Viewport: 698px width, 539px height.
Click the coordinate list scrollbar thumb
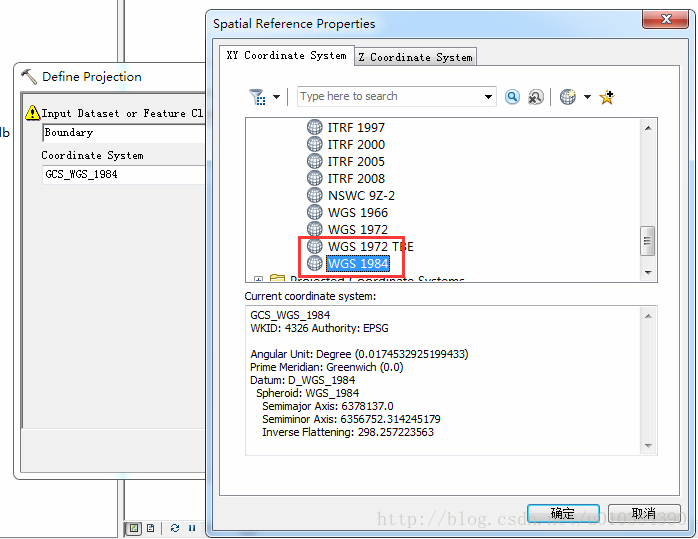pyautogui.click(x=647, y=241)
